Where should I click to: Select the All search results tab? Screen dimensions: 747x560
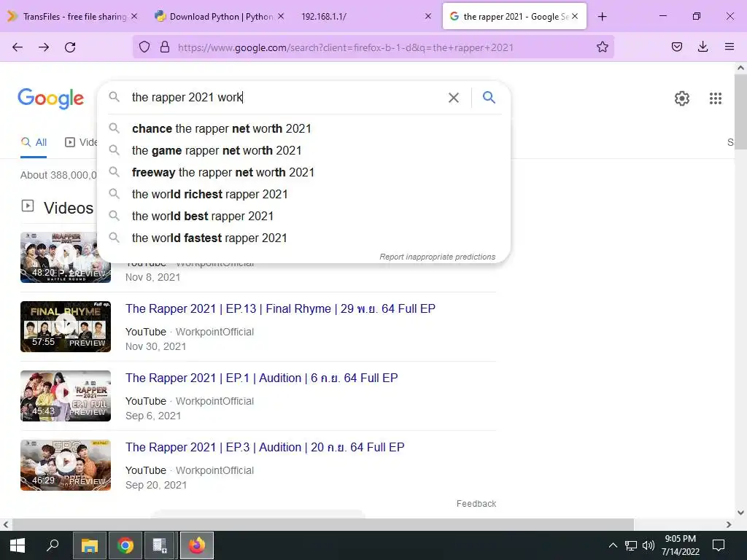click(x=34, y=142)
